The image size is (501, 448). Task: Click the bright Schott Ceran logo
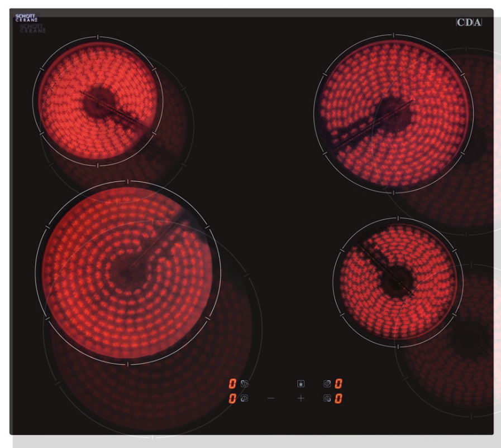[x=26, y=18]
